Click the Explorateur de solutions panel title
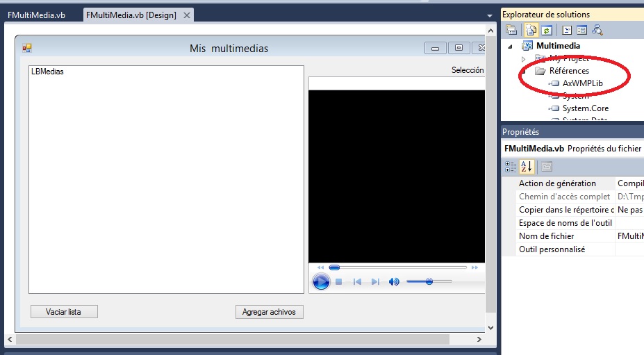 click(546, 15)
